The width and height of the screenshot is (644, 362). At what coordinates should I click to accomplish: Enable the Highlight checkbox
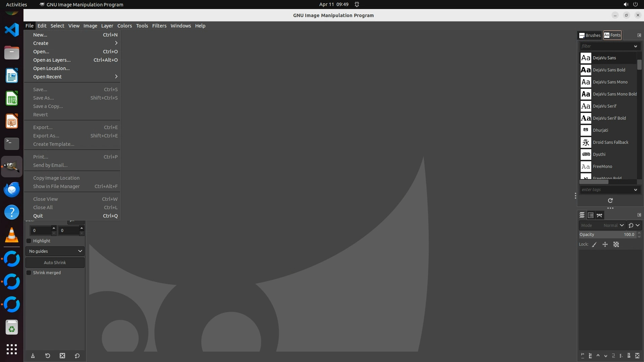(29, 241)
